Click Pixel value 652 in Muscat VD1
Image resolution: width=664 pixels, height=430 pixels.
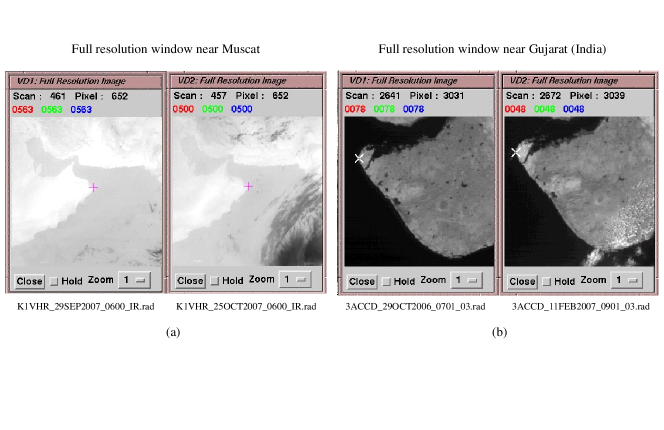pyautogui.click(x=119, y=97)
